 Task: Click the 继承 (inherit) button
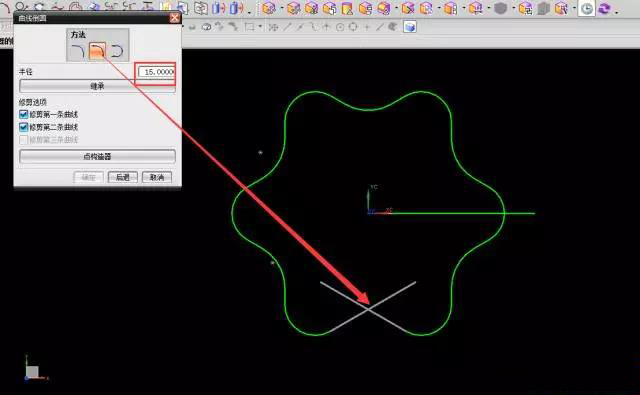[x=97, y=86]
